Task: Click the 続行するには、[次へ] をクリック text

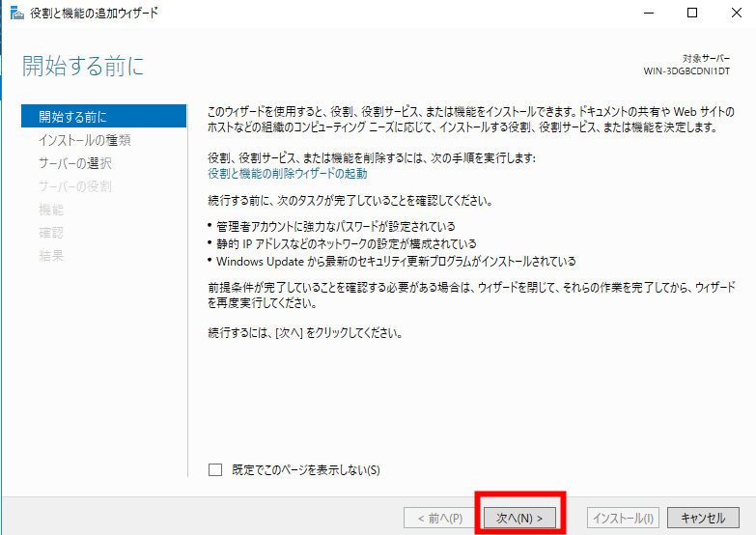Action: (x=305, y=333)
